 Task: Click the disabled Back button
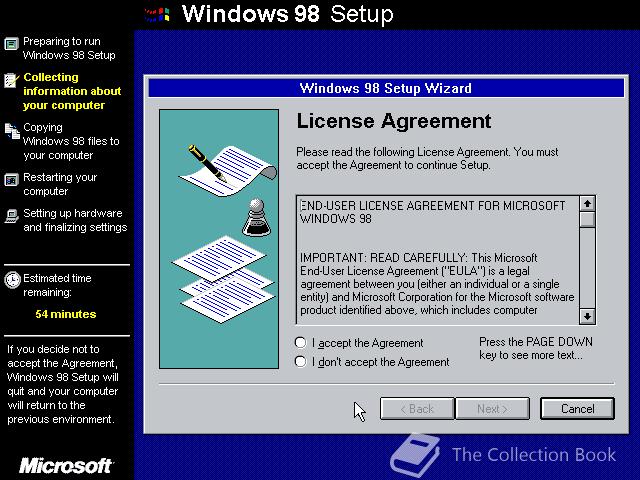coord(417,409)
